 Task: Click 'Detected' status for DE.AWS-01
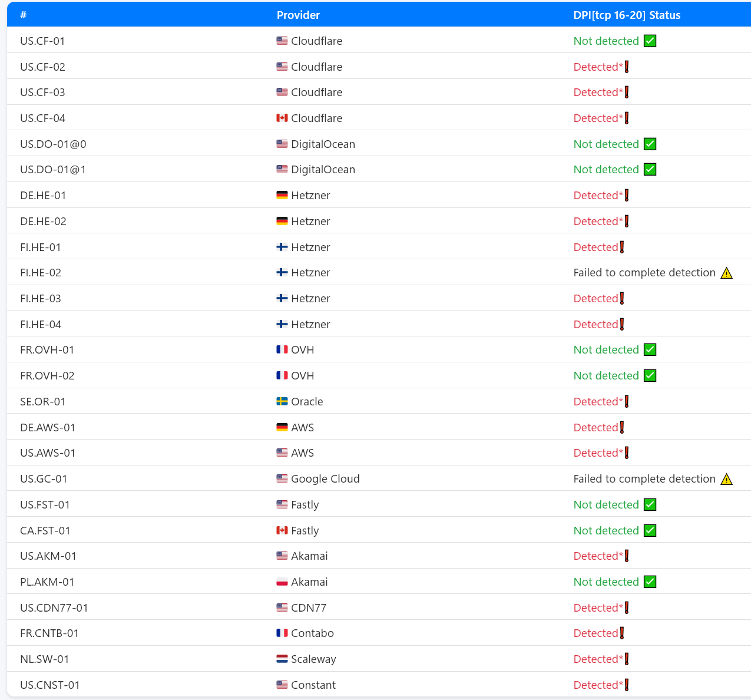tap(595, 427)
